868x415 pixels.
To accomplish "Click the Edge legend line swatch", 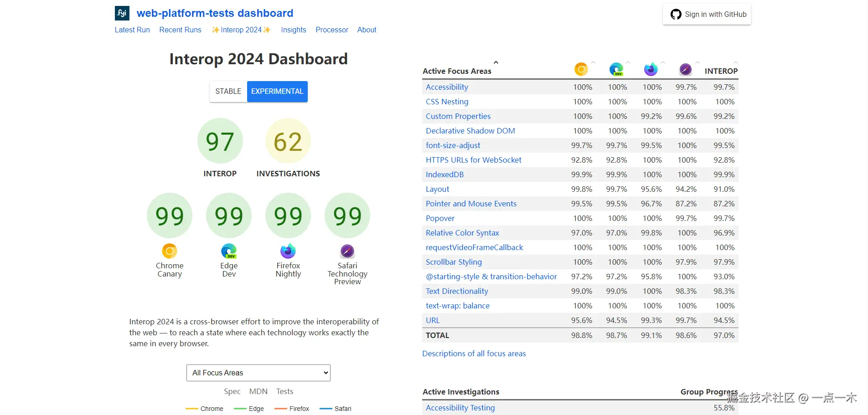I will point(240,409).
